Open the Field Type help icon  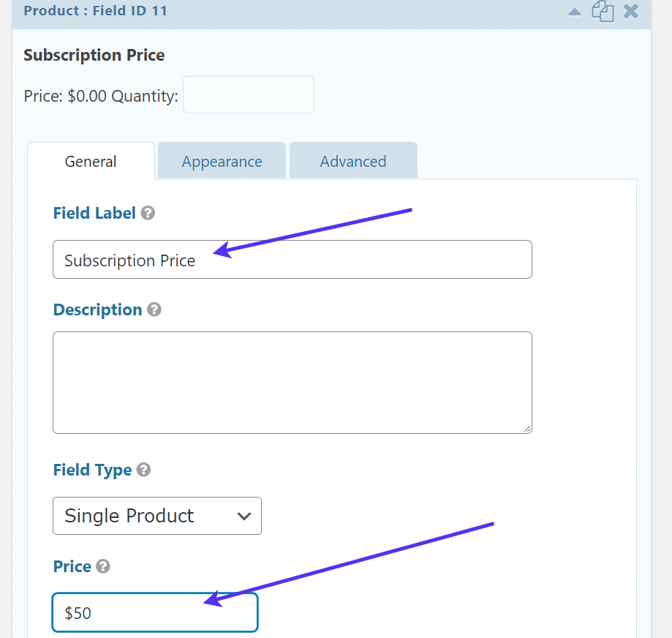pos(143,470)
